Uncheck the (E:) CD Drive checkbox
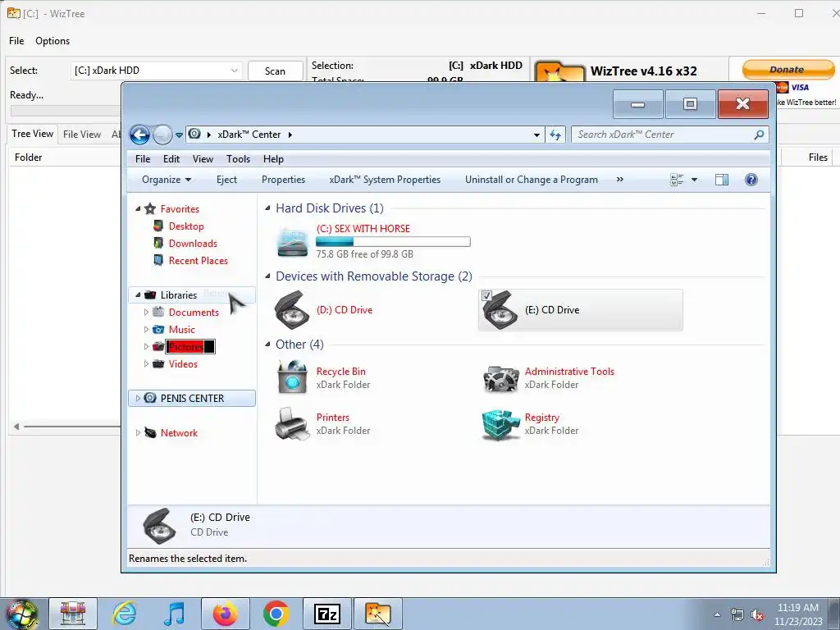 pos(486,295)
